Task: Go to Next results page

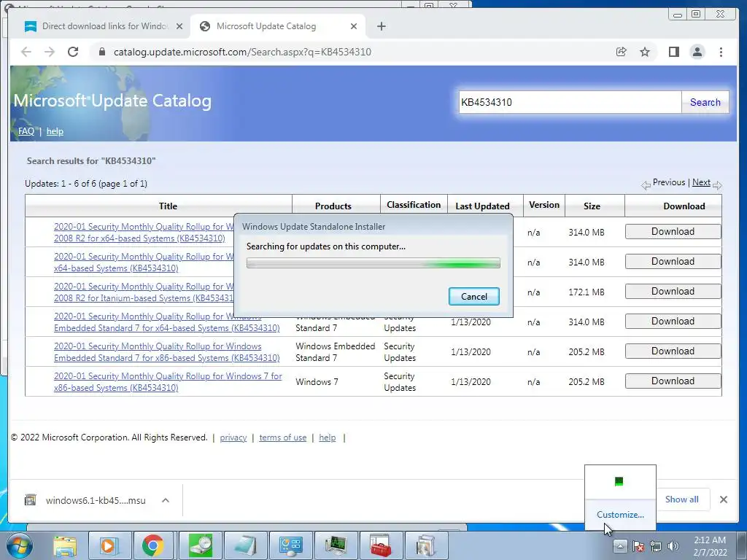Action: tap(701, 182)
